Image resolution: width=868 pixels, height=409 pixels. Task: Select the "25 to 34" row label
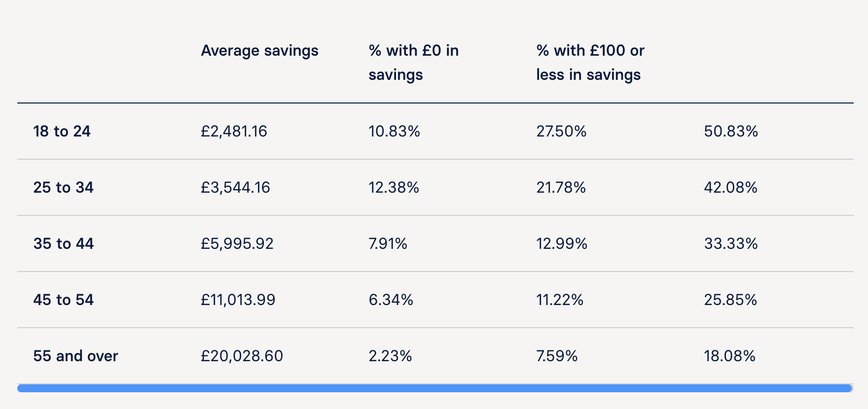(x=63, y=188)
